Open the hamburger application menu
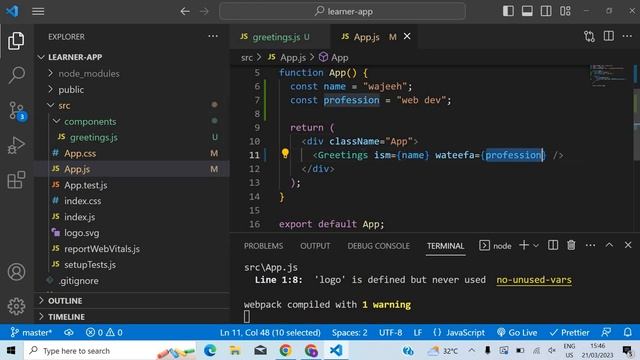Image resolution: width=640 pixels, height=360 pixels. click(x=38, y=11)
